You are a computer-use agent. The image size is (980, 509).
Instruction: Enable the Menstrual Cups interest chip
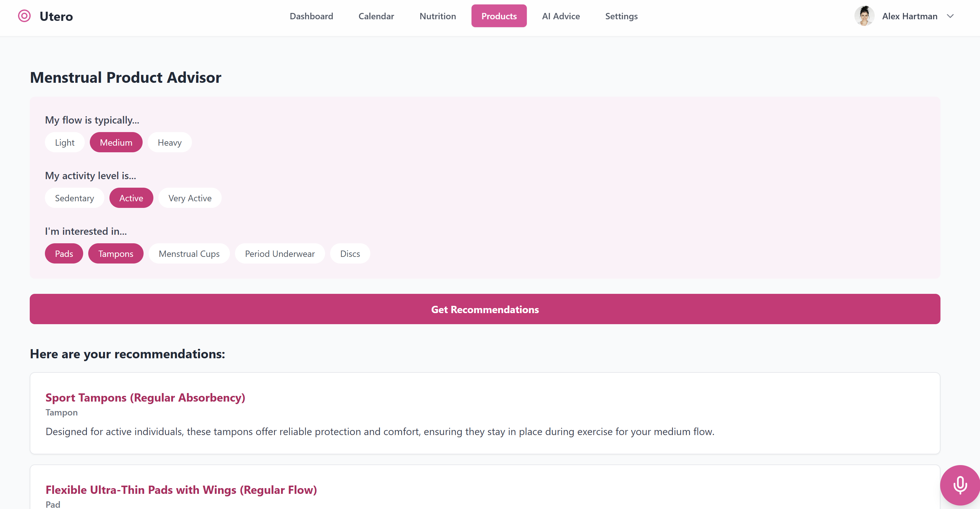pyautogui.click(x=189, y=253)
